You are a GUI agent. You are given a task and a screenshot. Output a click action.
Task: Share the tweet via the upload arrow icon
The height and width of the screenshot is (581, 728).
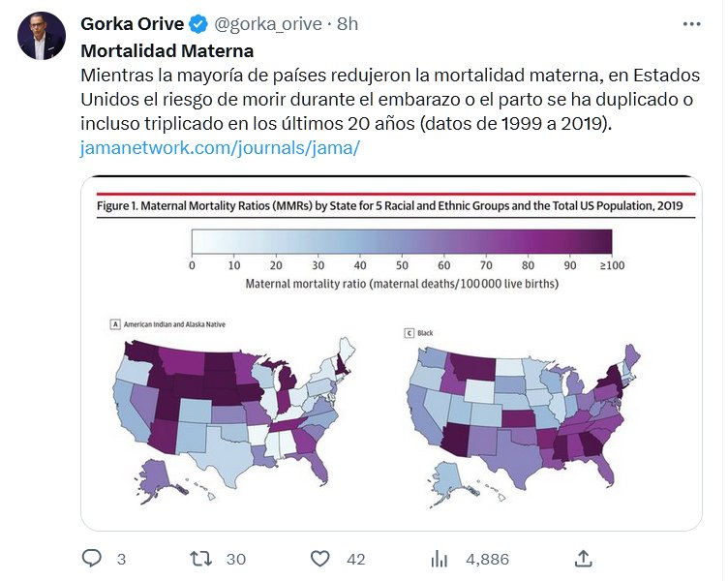point(583,558)
